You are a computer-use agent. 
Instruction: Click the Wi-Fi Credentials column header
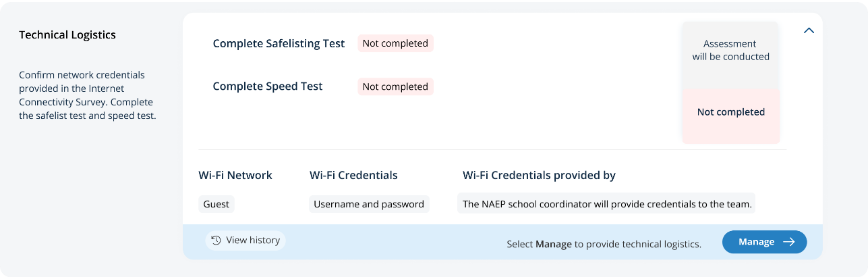coord(353,175)
